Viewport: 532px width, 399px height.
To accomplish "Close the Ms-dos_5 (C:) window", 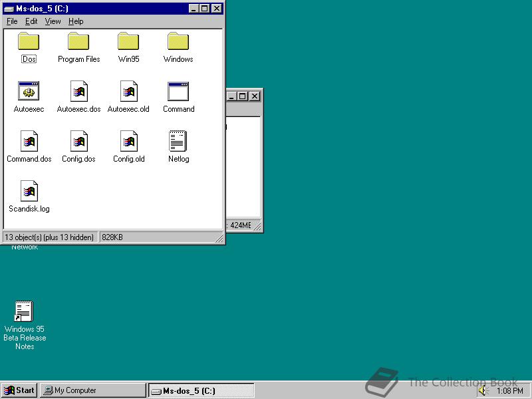I will coord(217,9).
